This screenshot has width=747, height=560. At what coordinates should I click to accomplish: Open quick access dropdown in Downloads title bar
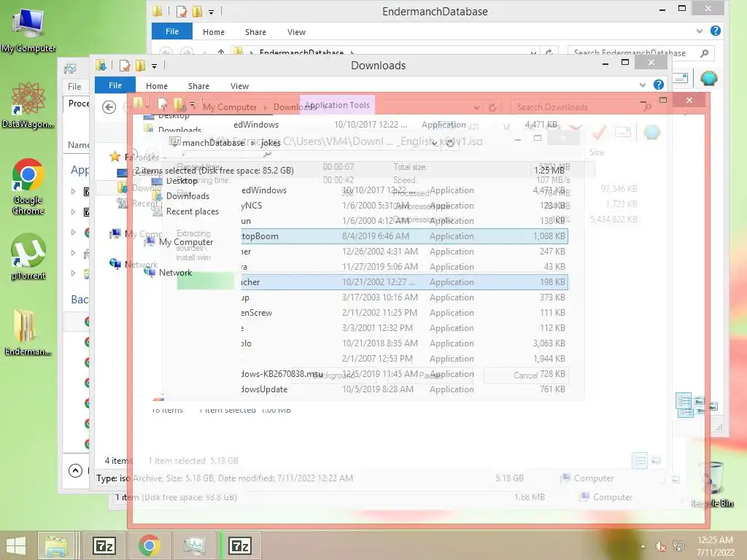[155, 66]
